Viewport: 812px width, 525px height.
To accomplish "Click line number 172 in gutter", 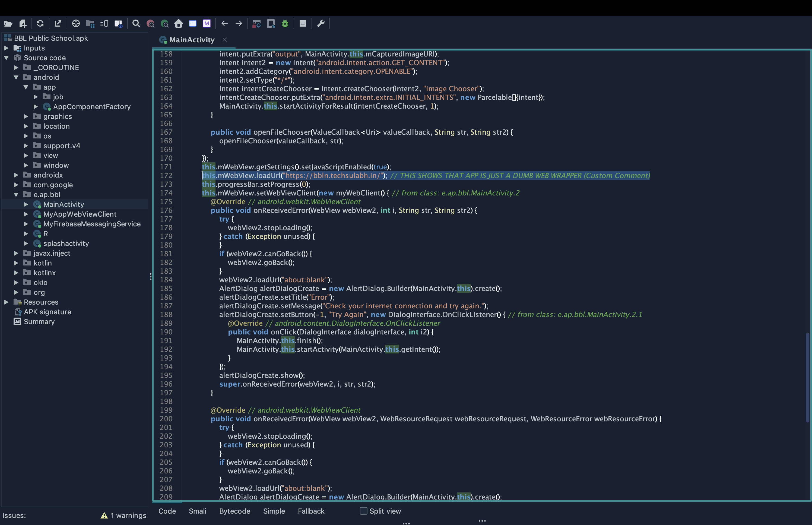I will 166,176.
